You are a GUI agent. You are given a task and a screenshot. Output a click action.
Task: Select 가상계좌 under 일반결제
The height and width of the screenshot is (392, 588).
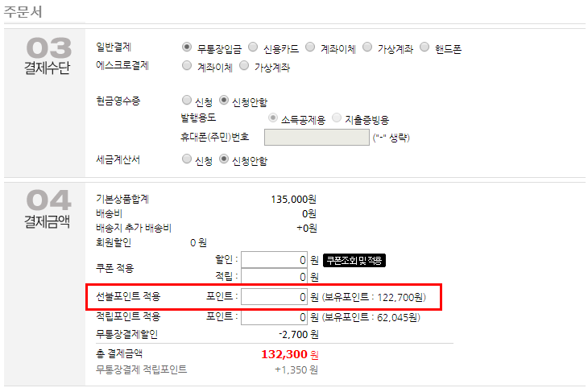tap(368, 48)
